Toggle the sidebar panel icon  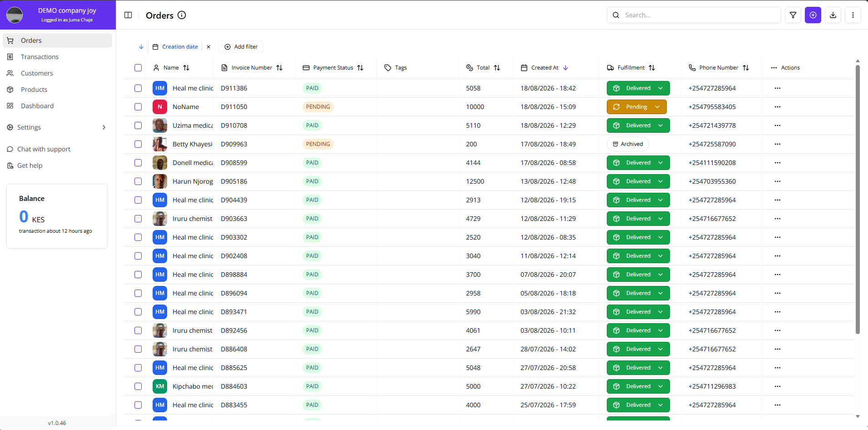128,15
